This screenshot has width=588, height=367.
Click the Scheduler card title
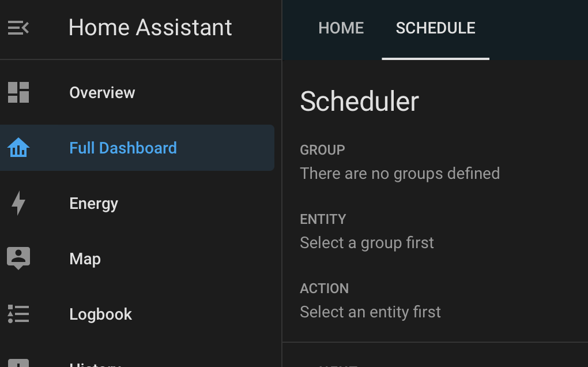(x=359, y=101)
